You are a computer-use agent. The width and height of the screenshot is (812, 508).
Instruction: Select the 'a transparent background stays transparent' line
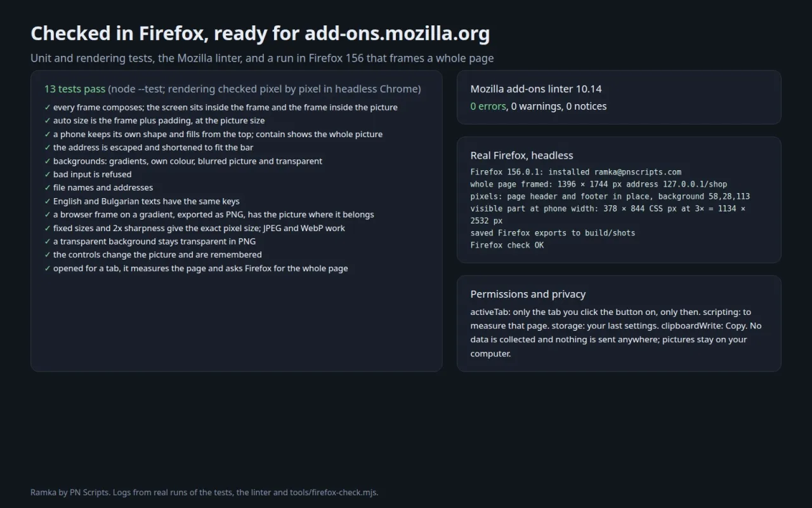[x=150, y=241]
